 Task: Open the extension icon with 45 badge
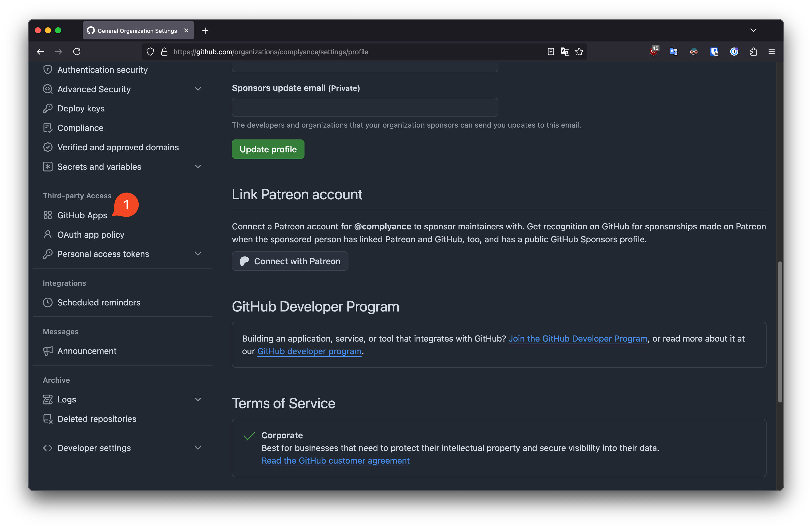click(654, 51)
